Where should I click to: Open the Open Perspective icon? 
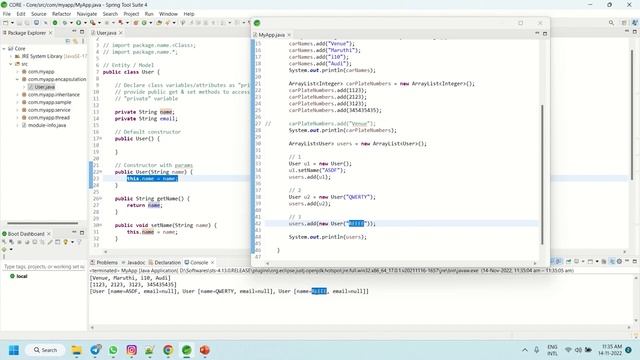pos(624,23)
